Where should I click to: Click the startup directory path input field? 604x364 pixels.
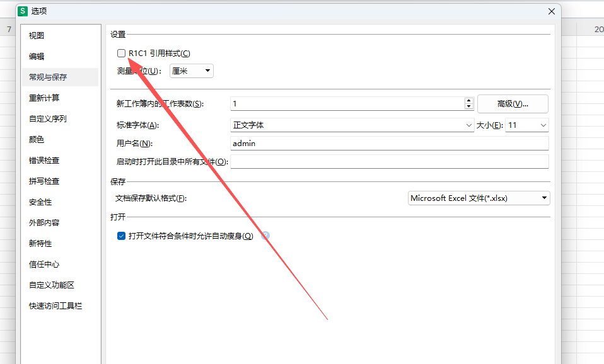[x=389, y=162]
